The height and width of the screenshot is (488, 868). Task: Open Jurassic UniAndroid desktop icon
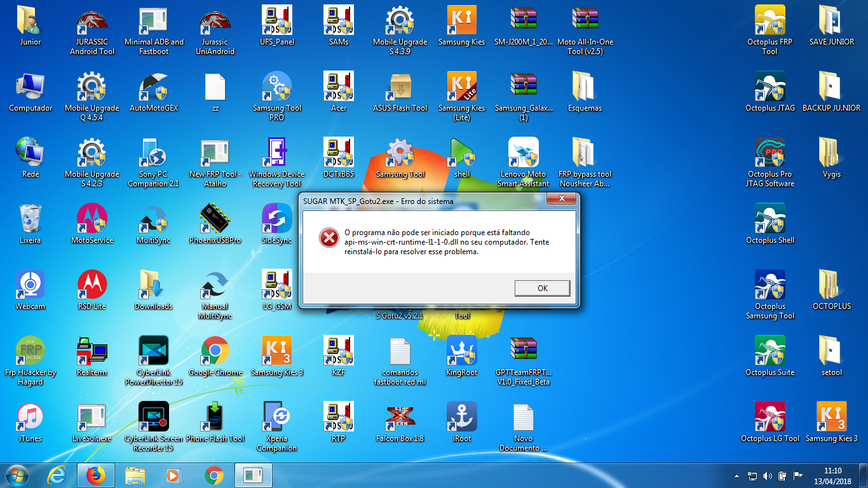pyautogui.click(x=215, y=30)
